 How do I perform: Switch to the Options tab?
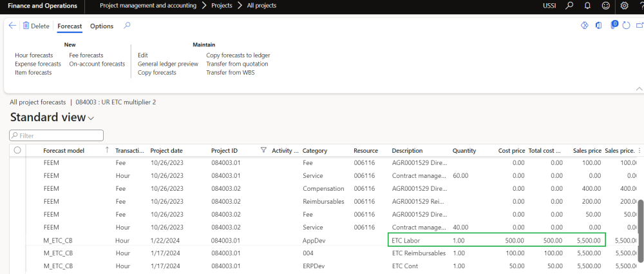[102, 26]
